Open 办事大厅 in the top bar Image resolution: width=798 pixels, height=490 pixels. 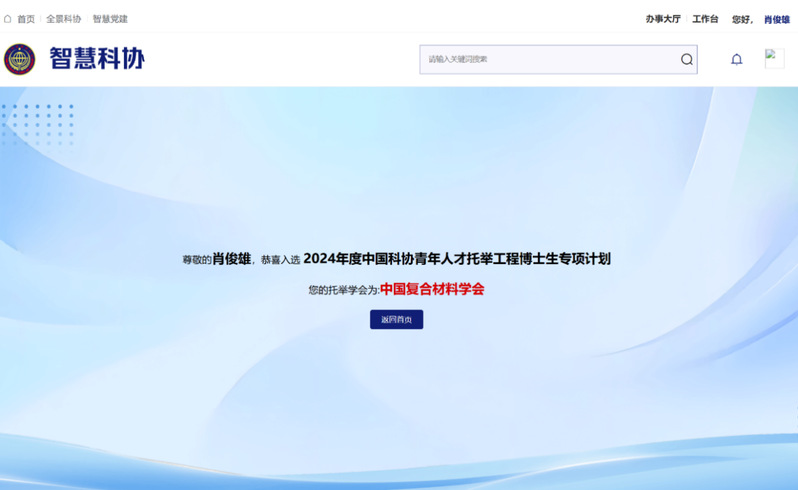coord(663,19)
